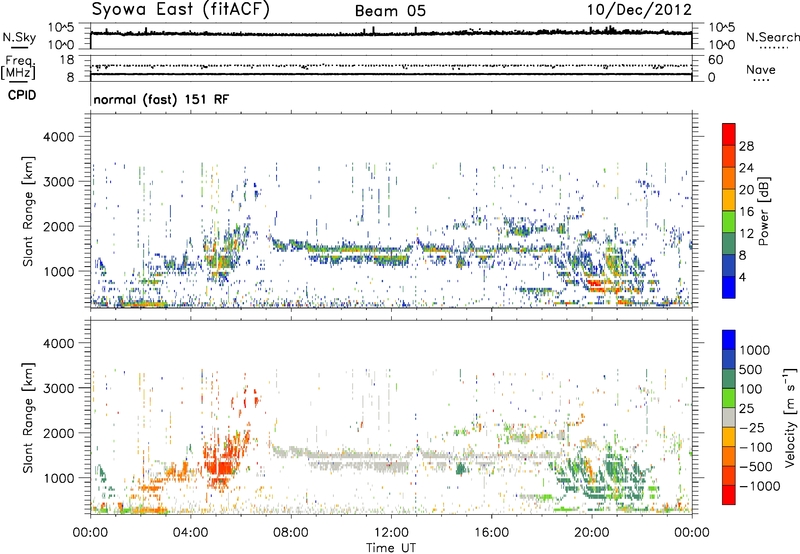Click the '28' label on Power colorbar
Image resolution: width=800 pixels, height=554 pixels.
746,146
